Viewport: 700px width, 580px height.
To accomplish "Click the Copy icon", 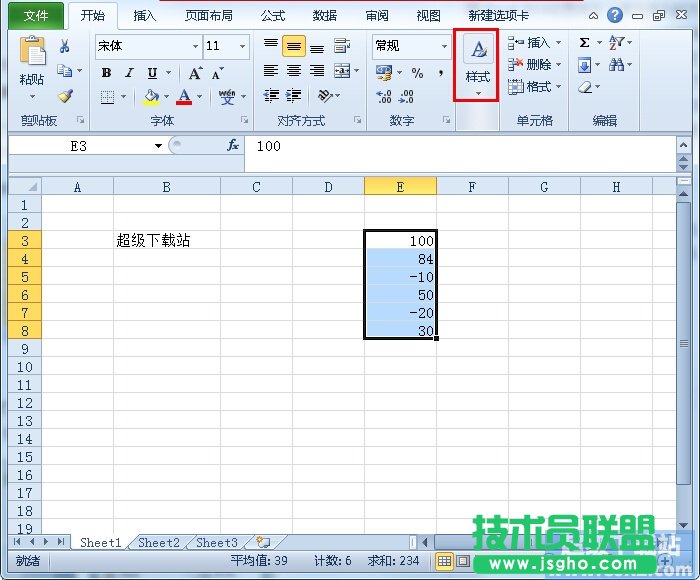I will (x=65, y=71).
